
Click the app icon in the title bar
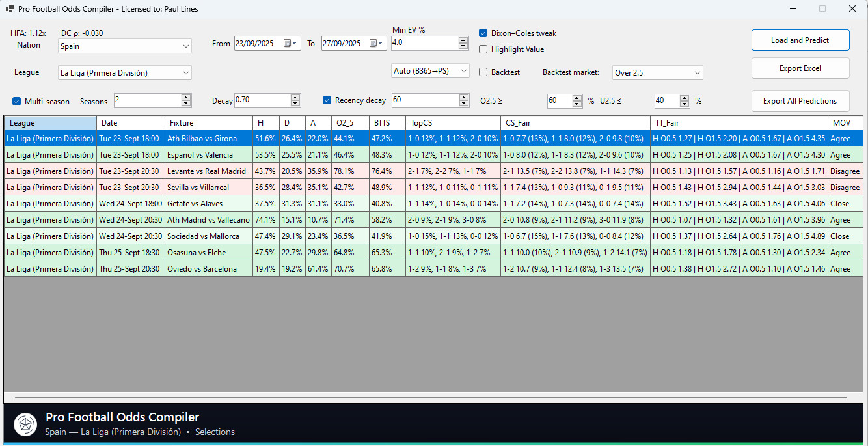pos(10,9)
